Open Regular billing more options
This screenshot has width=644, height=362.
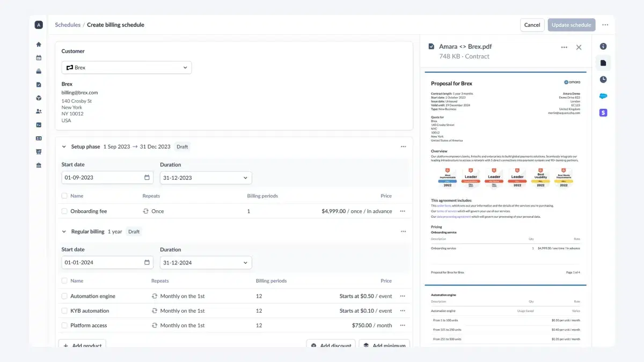403,232
